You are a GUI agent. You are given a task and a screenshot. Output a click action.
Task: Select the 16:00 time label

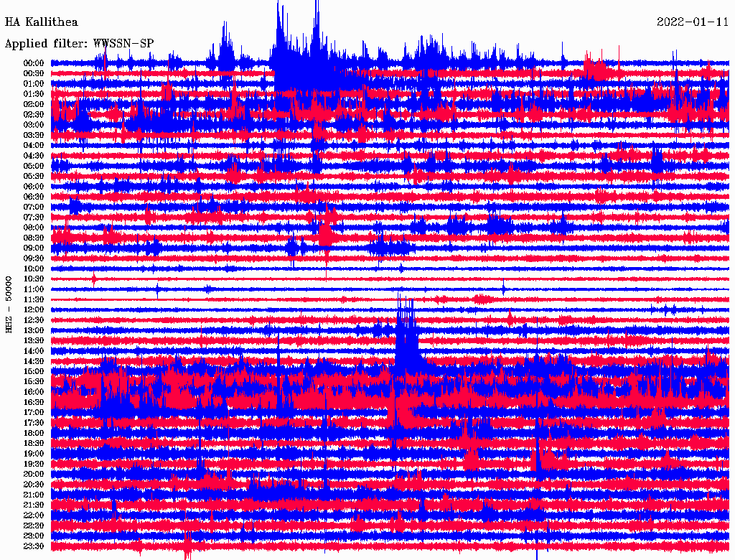click(x=34, y=392)
